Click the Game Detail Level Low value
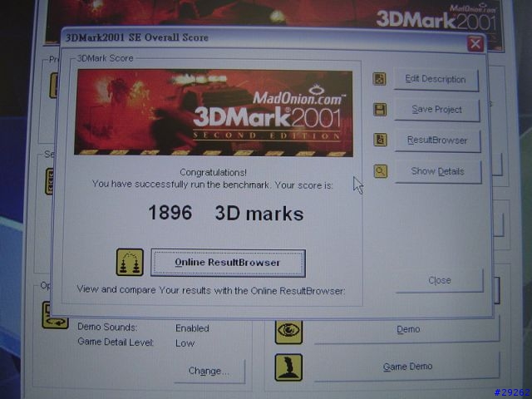 click(x=185, y=343)
